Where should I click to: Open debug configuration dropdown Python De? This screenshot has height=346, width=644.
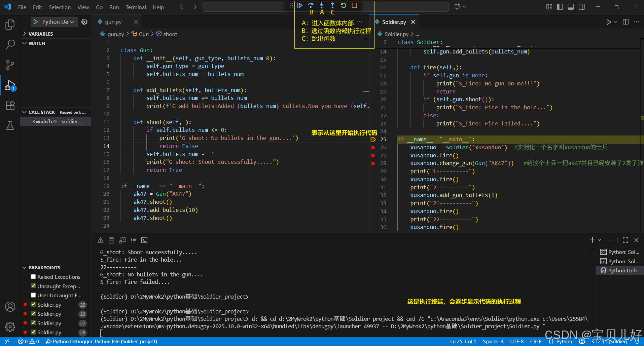point(58,22)
